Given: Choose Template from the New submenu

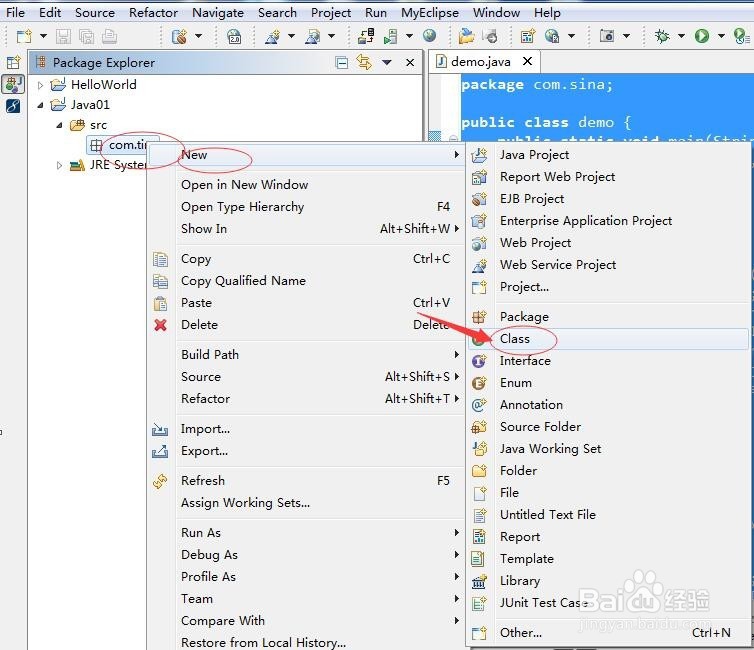Looking at the screenshot, I should pyautogui.click(x=608, y=559).
